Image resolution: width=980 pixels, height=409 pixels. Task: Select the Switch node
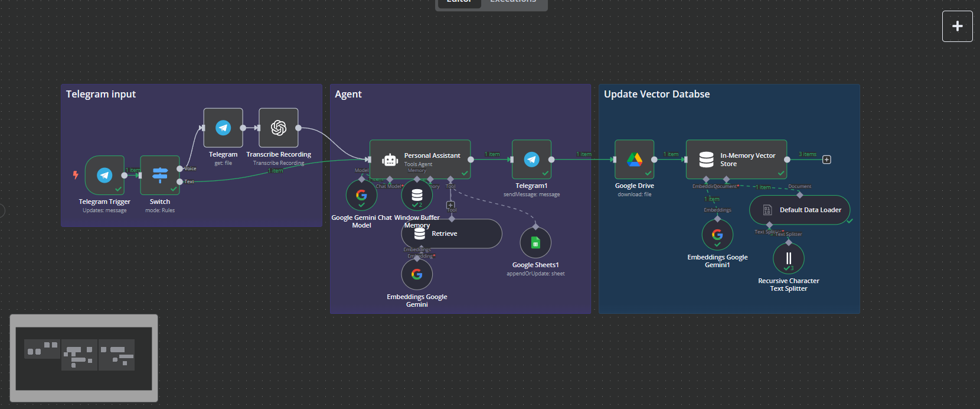[x=160, y=175]
